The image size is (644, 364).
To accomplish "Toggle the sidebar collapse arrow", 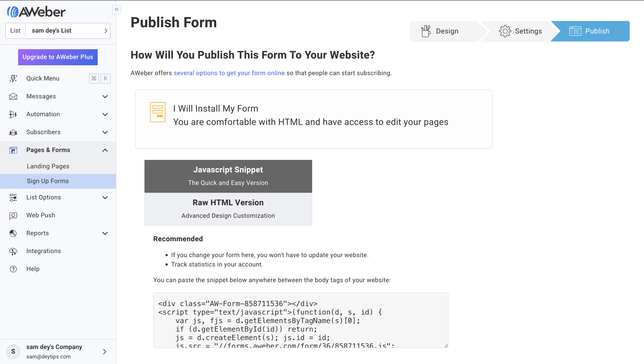I will [x=117, y=9].
